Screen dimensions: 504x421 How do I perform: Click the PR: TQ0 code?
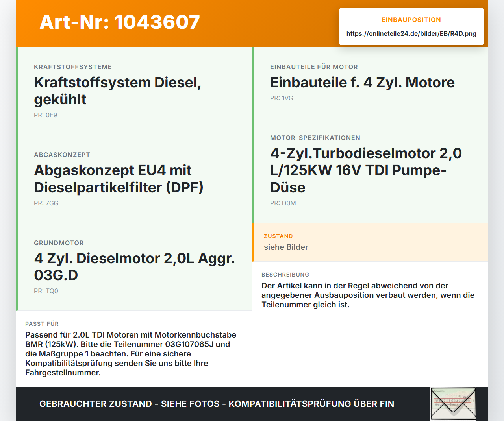coord(46,291)
